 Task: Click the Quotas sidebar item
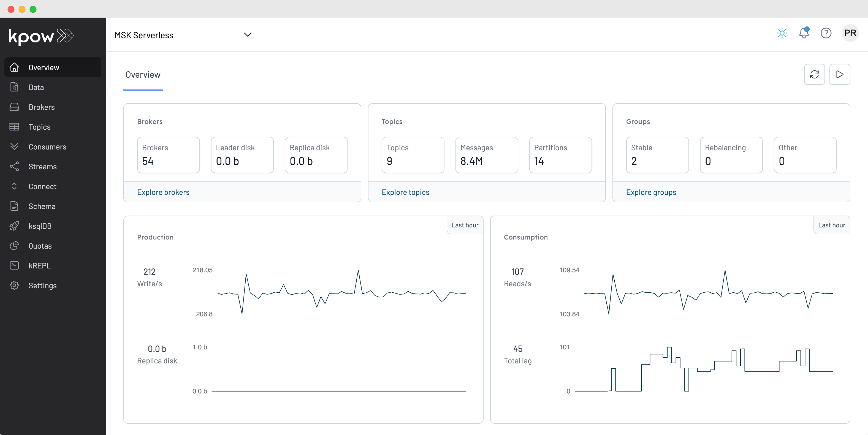click(40, 246)
